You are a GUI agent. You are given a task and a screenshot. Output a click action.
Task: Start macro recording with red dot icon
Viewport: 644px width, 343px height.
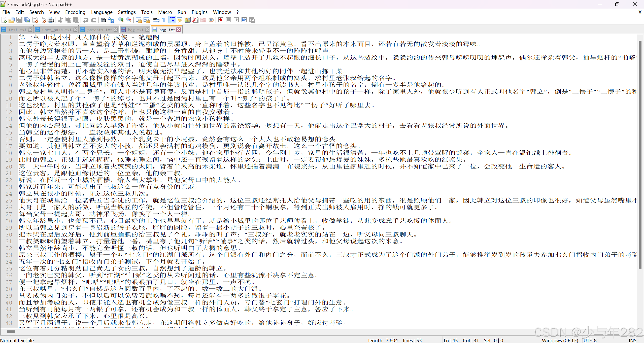pyautogui.click(x=221, y=20)
